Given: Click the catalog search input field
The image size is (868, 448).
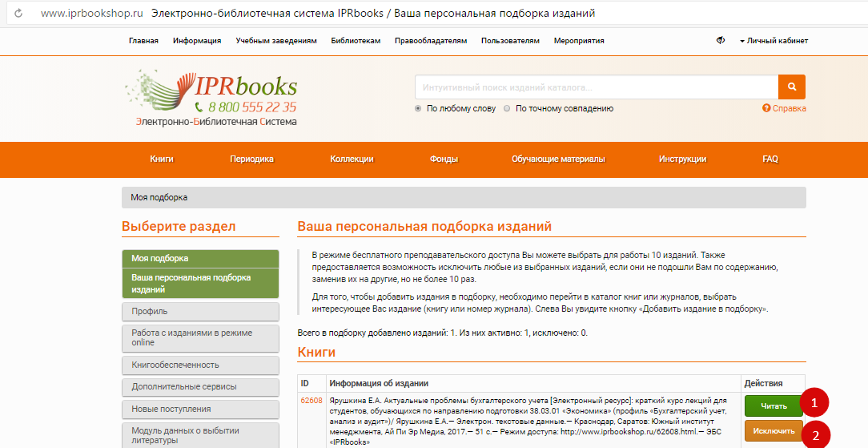Looking at the screenshot, I should [596, 87].
